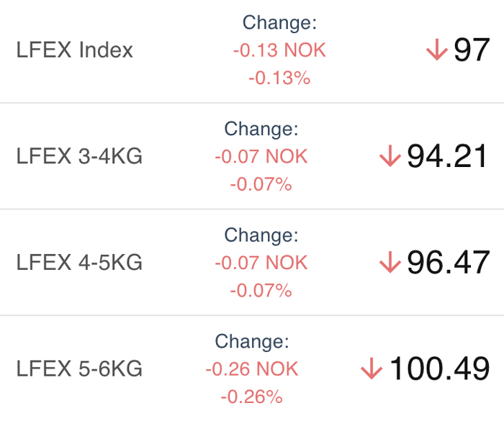Viewport: 504px width, 421px height.
Task: Select the LFEX 5-6KG label
Action: tap(79, 368)
